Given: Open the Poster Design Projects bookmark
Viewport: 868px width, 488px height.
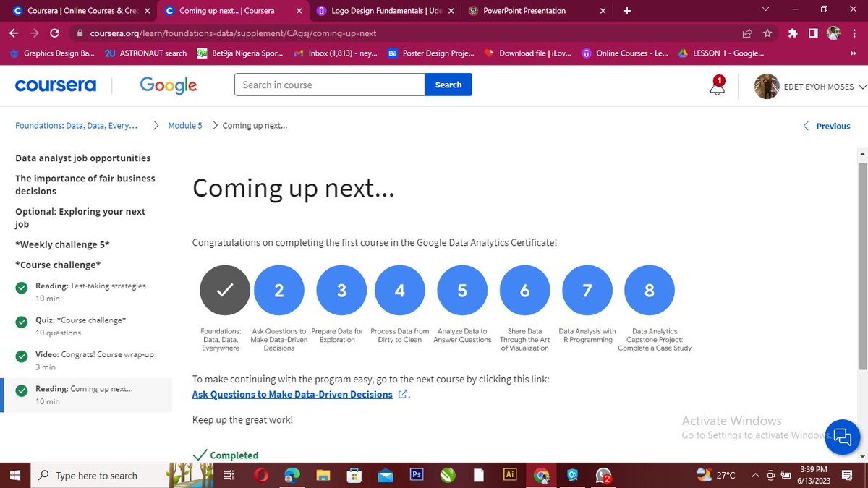Looking at the screenshot, I should [x=431, y=53].
